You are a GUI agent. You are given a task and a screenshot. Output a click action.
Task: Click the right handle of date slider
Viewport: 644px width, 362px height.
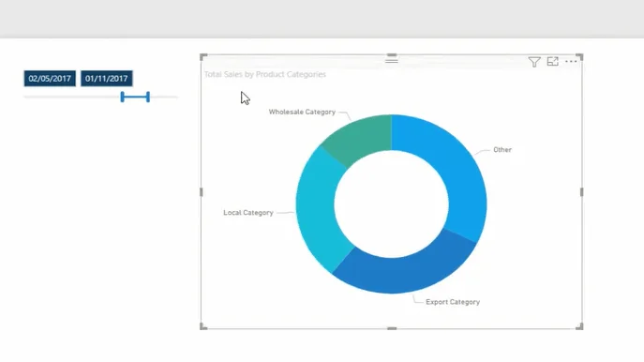click(148, 97)
